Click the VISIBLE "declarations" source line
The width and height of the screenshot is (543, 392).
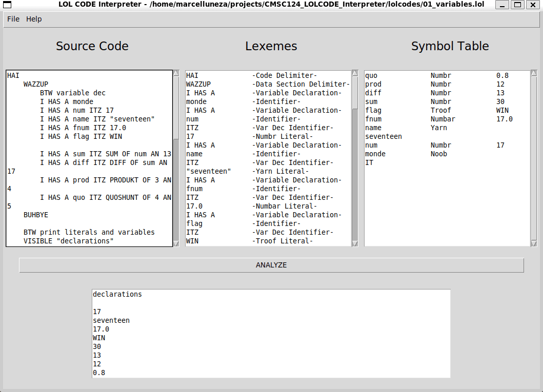click(69, 241)
